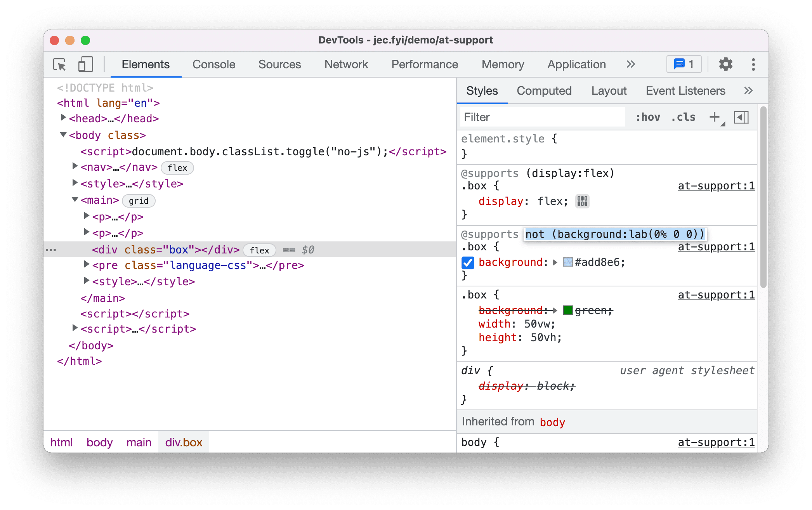This screenshot has height=510, width=812.
Task: Open DevTools settings gear icon
Action: (723, 65)
